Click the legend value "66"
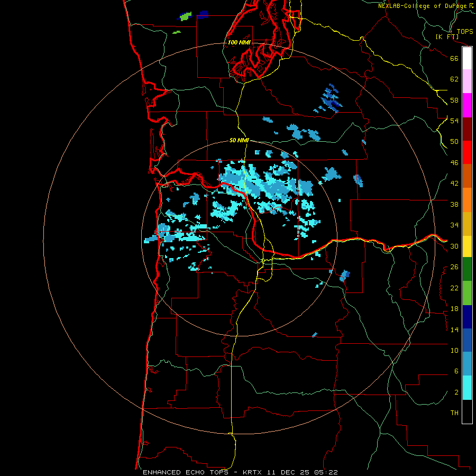476x476 pixels. (x=454, y=58)
